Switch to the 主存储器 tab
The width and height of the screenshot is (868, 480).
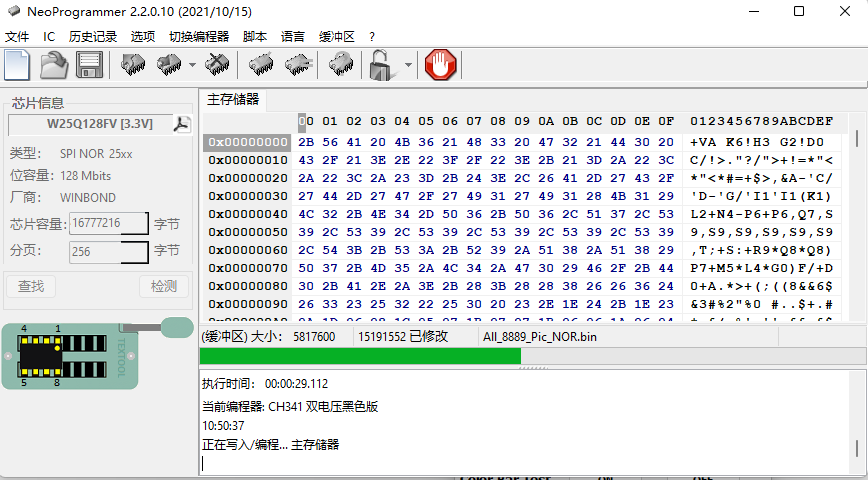coord(232,99)
